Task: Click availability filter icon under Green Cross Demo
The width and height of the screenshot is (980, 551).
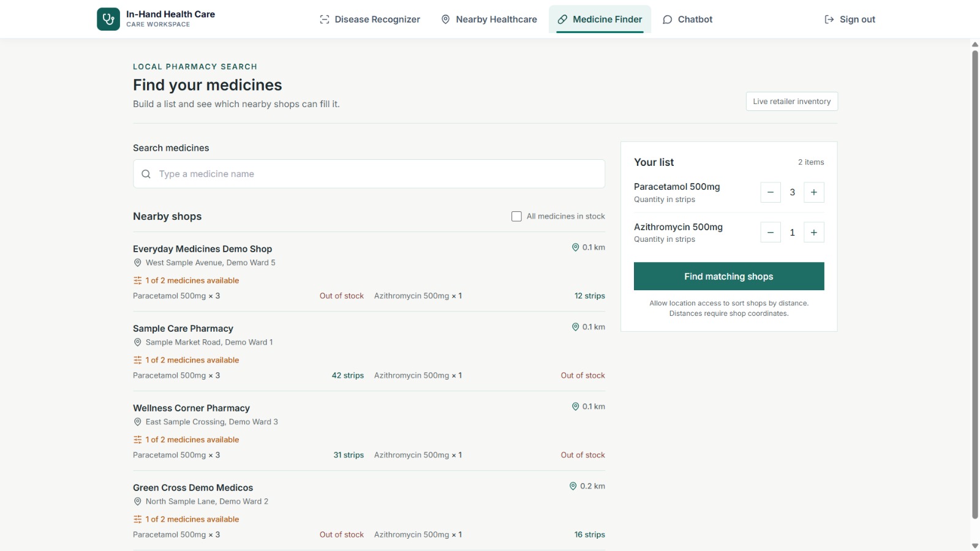Action: (138, 519)
